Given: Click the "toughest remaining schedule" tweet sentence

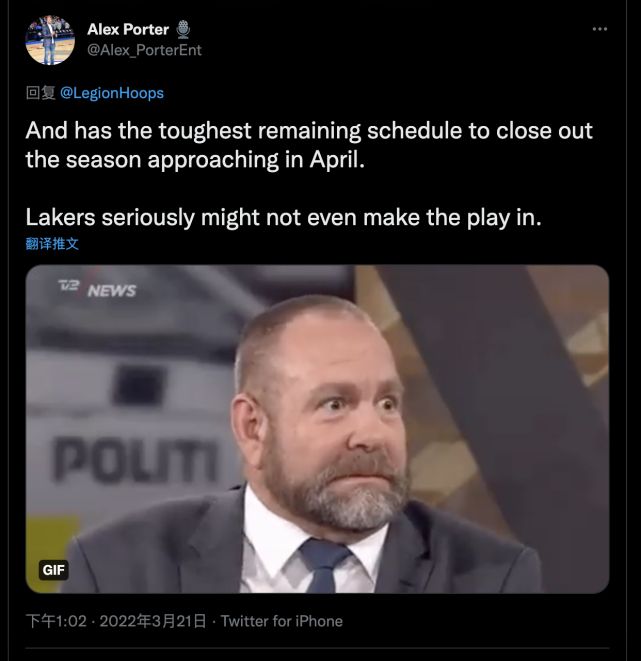Looking at the screenshot, I should click(308, 131).
